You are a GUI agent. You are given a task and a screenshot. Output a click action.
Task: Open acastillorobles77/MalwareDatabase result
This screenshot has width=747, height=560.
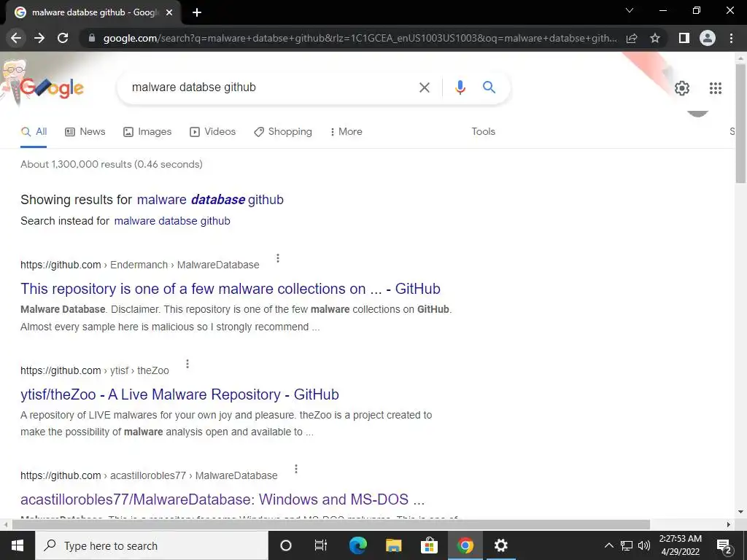[222, 499]
